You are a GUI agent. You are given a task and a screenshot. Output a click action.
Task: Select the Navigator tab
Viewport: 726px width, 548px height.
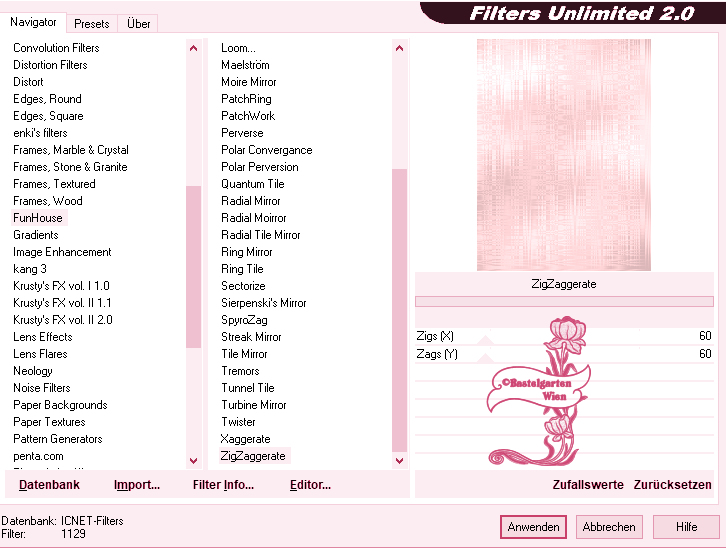tap(33, 22)
